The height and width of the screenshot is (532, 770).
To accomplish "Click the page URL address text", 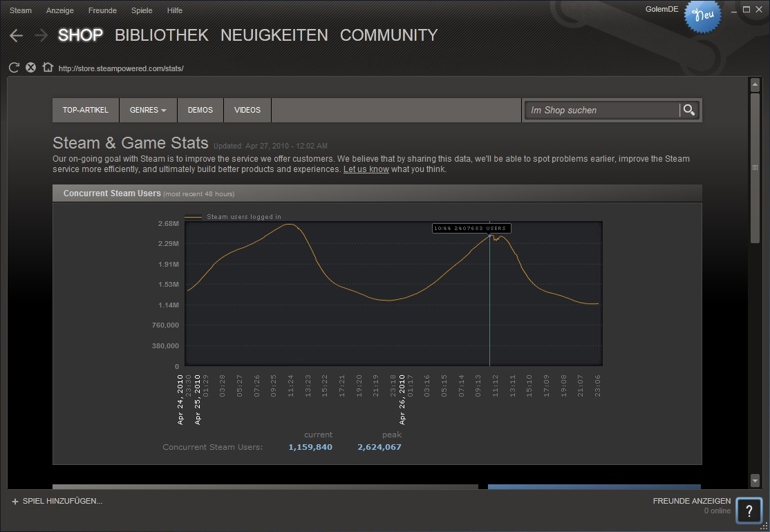I will pos(121,68).
